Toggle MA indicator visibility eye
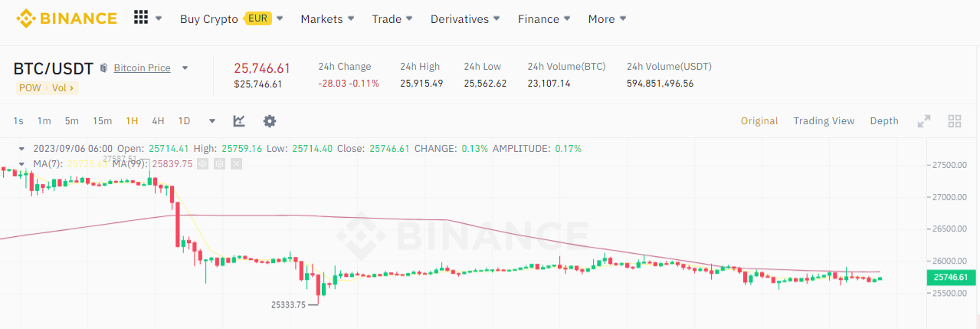Screen dimensions: 980x329 [202, 163]
